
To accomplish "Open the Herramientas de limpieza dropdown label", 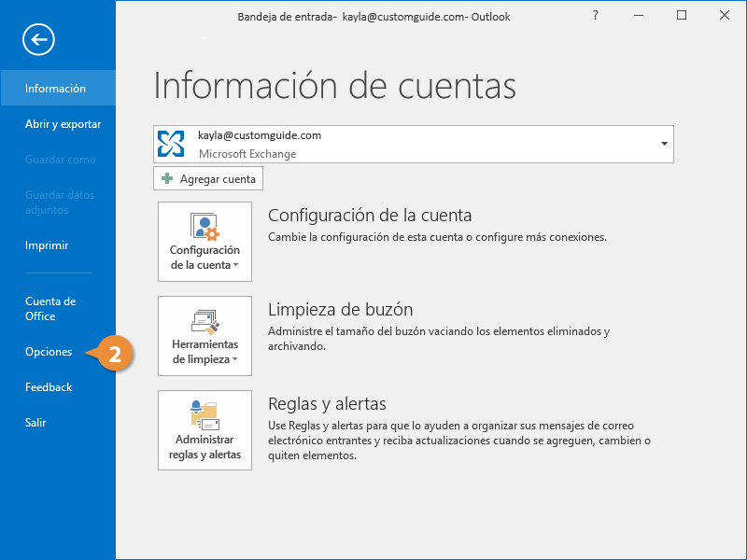I will point(204,352).
